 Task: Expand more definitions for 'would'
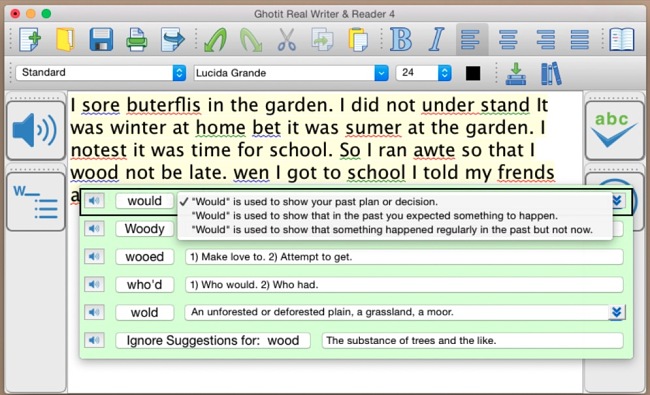tap(617, 201)
